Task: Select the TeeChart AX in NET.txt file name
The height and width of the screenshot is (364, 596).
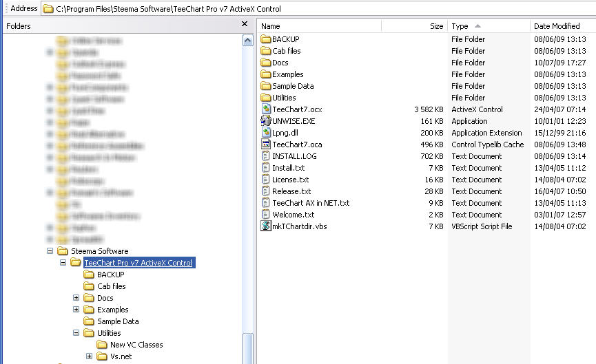Action: pyautogui.click(x=311, y=203)
